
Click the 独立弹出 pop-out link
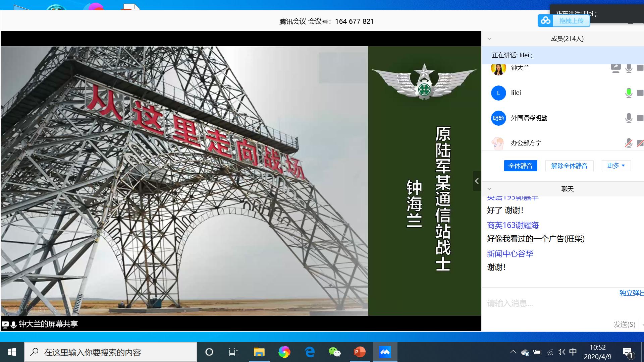tap(631, 293)
